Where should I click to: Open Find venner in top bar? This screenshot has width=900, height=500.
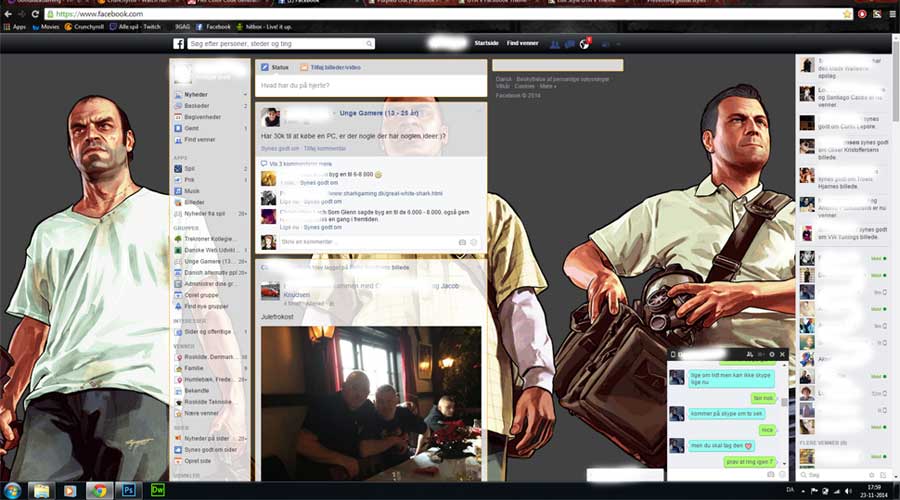522,44
